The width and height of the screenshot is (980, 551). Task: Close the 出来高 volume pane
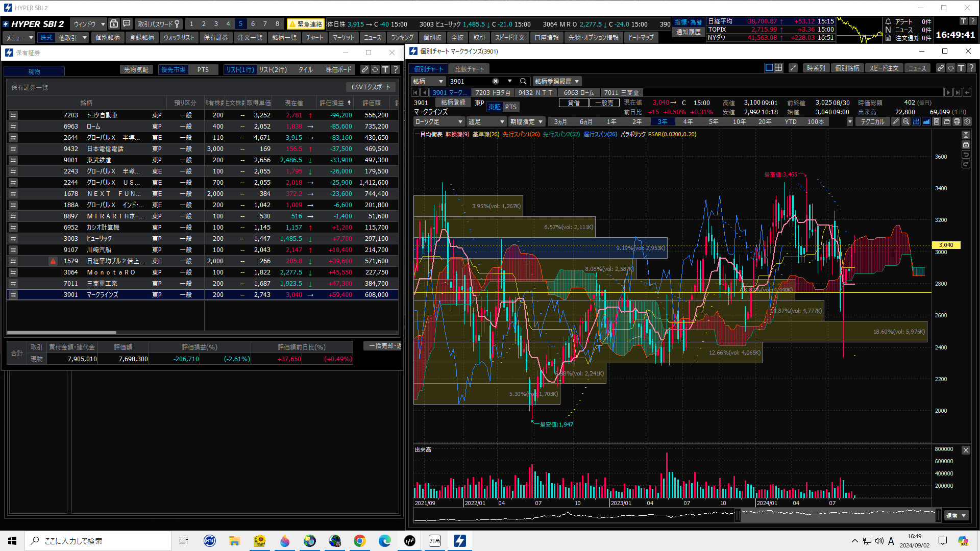pos(966,450)
